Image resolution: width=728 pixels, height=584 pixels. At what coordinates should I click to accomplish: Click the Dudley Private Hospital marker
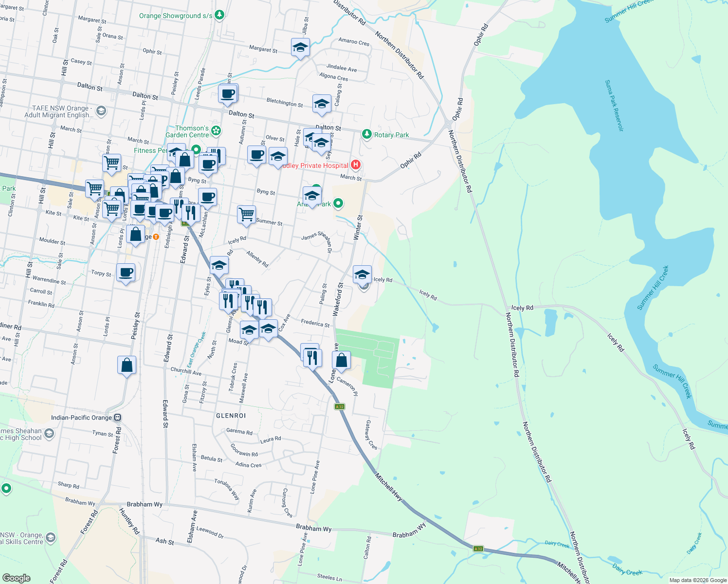355,165
